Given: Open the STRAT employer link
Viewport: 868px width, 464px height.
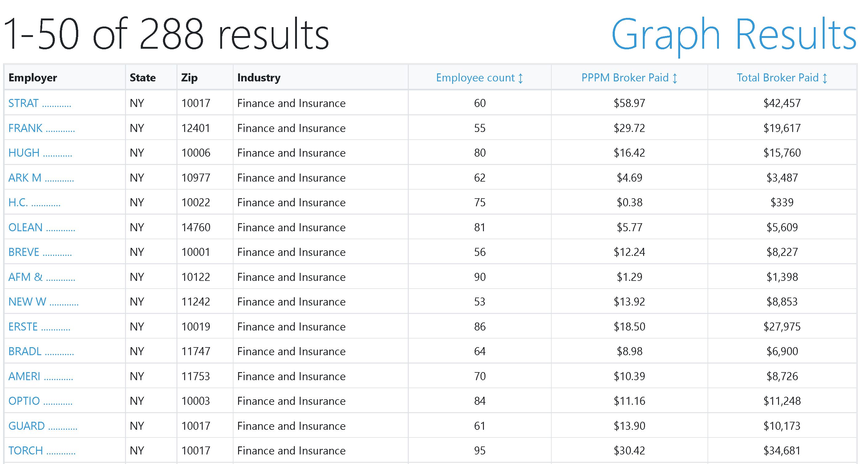Looking at the screenshot, I should tap(39, 103).
